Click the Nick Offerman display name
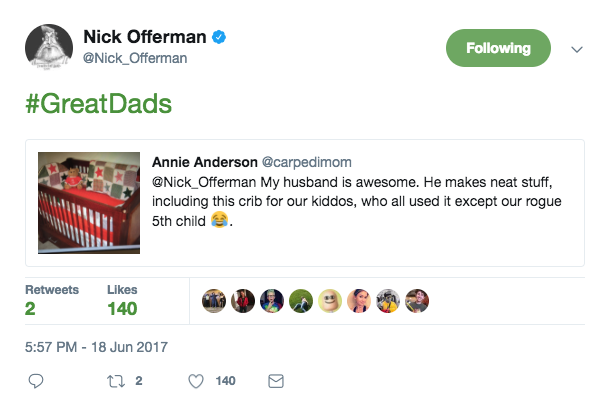The width and height of the screenshot is (608, 399). tap(145, 37)
